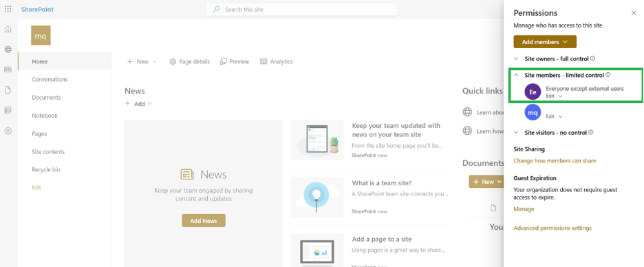Open My lists icon in left rail

8,110
